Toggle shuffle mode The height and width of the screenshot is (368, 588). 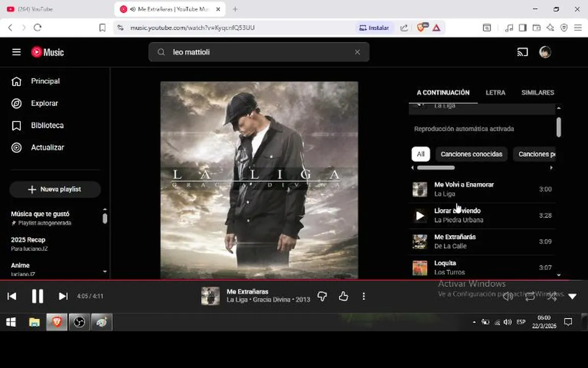pos(551,296)
